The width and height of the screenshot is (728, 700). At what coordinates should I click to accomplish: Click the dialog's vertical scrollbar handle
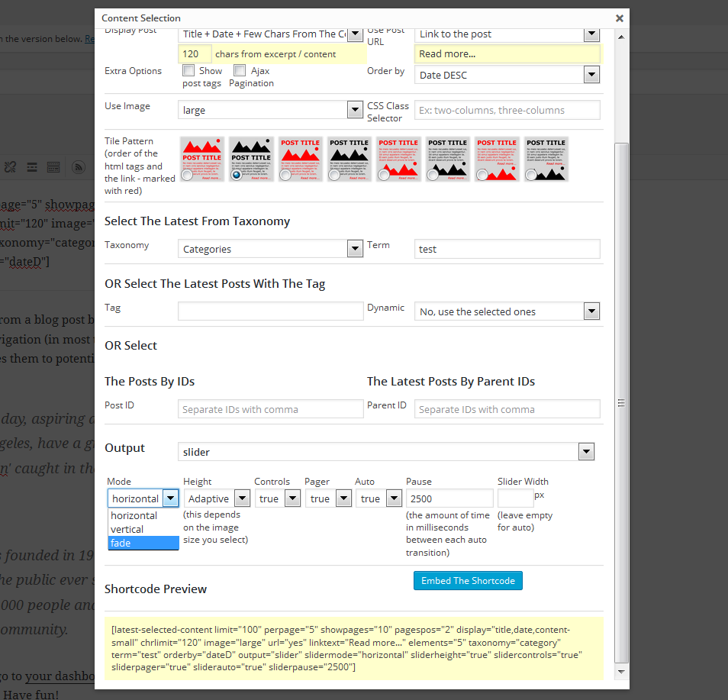pos(621,403)
